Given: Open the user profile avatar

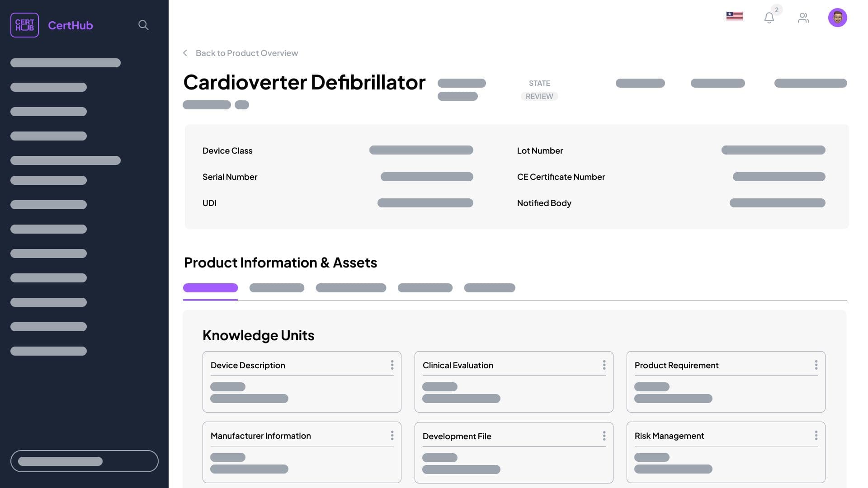Looking at the screenshot, I should [x=837, y=18].
